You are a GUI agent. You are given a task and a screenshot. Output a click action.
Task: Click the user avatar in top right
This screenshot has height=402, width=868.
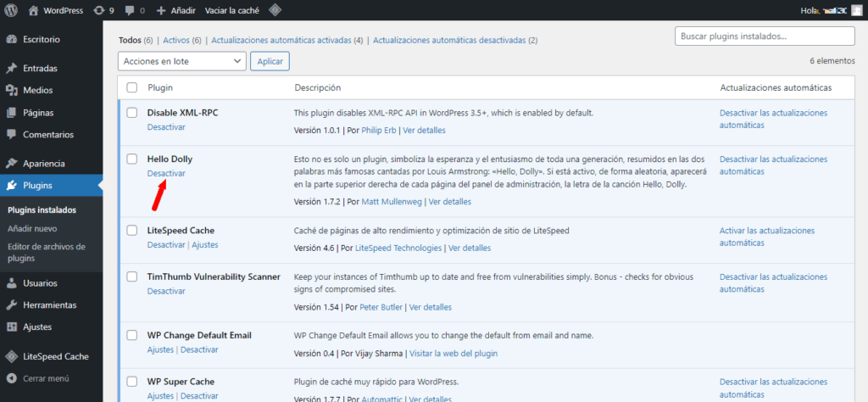856,10
